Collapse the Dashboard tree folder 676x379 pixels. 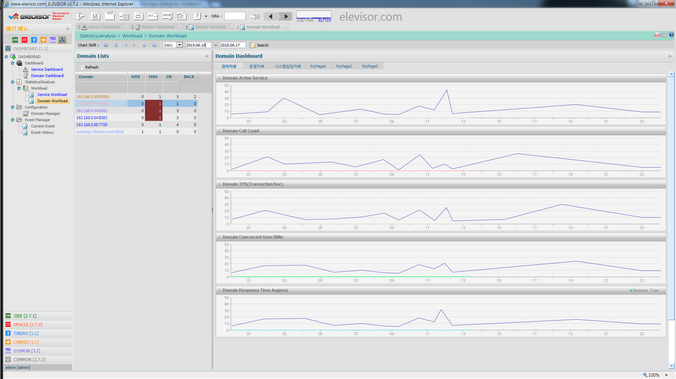point(13,63)
